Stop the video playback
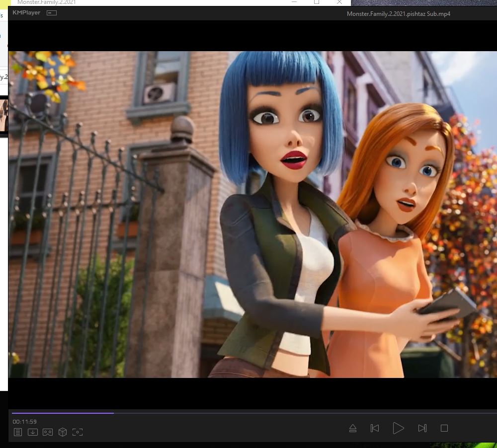Screen dimensions: 497x448 click(444, 428)
